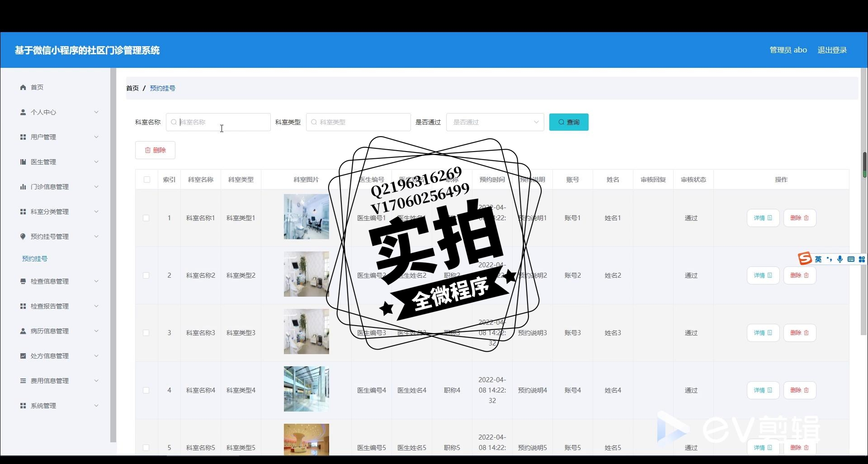Check the checkbox for row 科室名称5
Screen dimensions: 868x464
146,448
